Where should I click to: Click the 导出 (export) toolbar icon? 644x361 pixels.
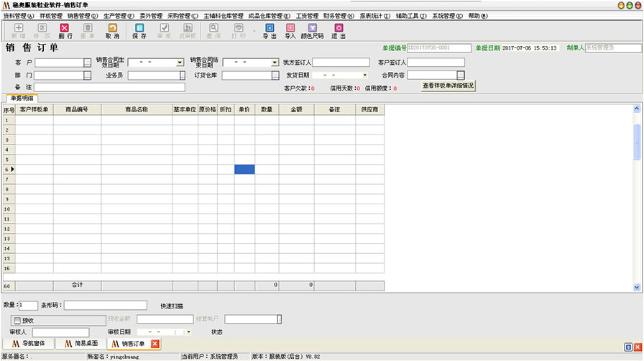[270, 31]
